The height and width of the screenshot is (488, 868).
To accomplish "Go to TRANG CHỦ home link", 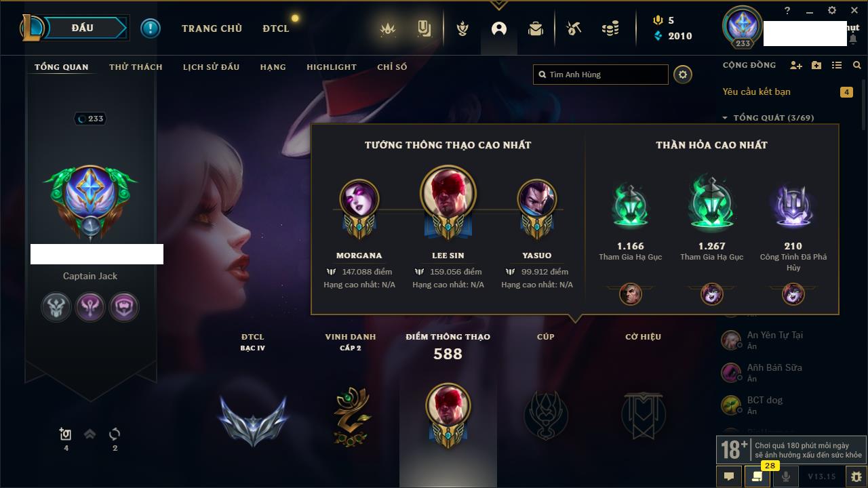I will 212,28.
